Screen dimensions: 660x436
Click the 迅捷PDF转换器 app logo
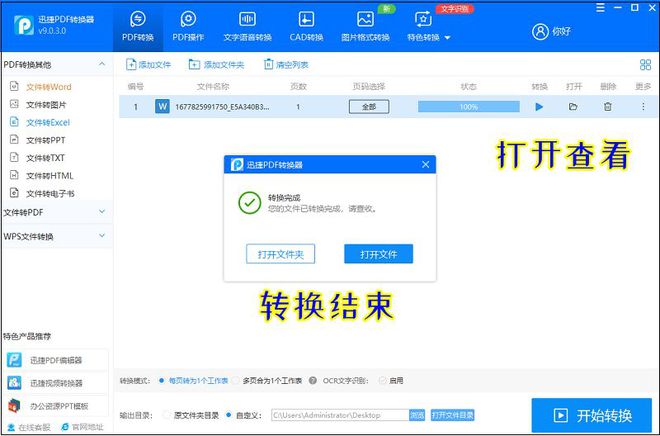point(24,25)
